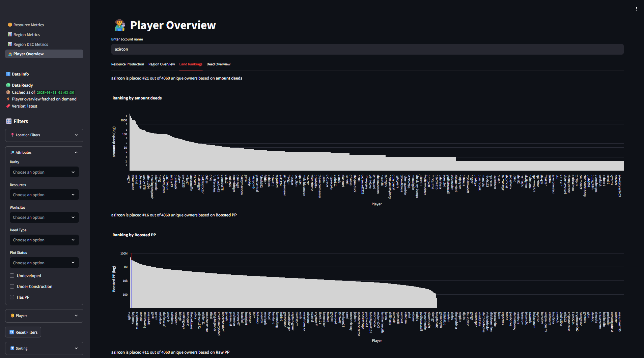Click the Attributes magnifier icon

12,152
